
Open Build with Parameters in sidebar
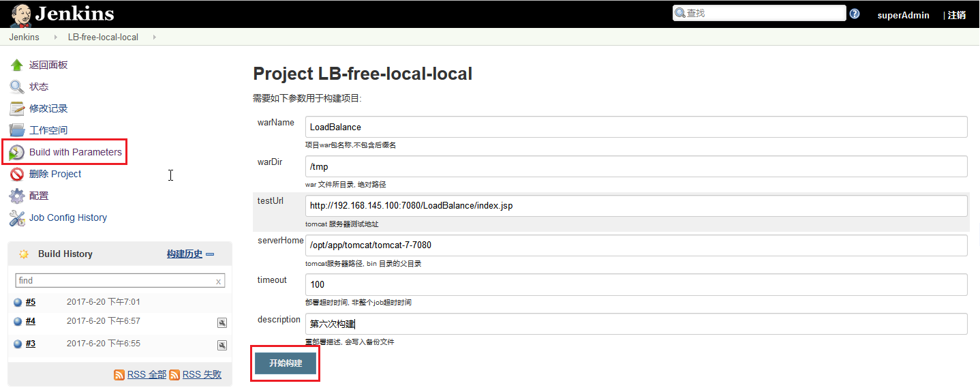tap(75, 152)
